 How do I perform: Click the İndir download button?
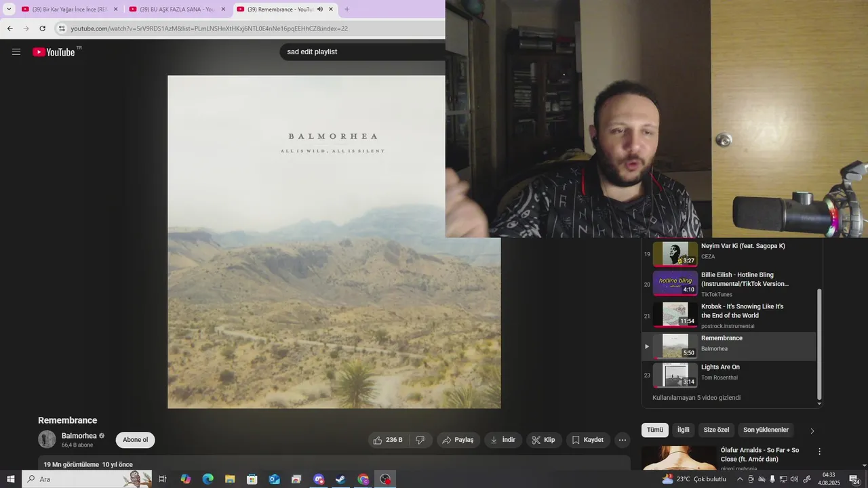[502, 440]
